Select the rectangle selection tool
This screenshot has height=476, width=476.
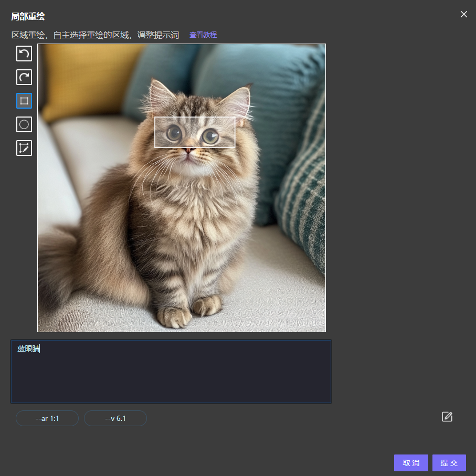tap(24, 101)
